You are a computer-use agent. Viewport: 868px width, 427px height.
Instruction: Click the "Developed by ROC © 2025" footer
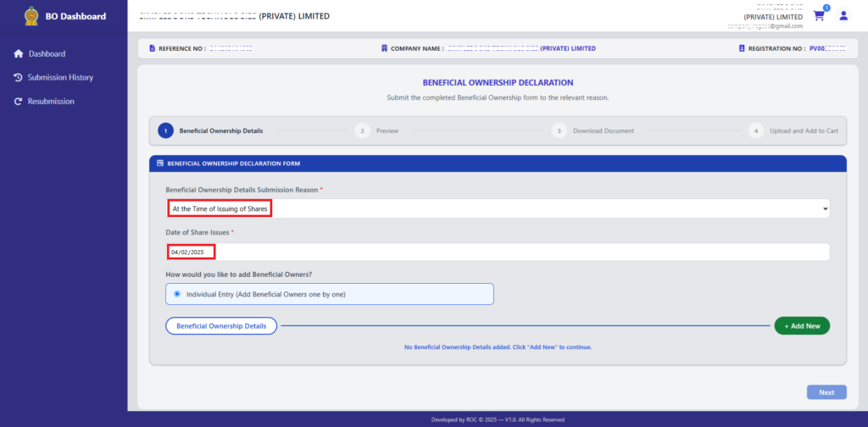(x=498, y=420)
